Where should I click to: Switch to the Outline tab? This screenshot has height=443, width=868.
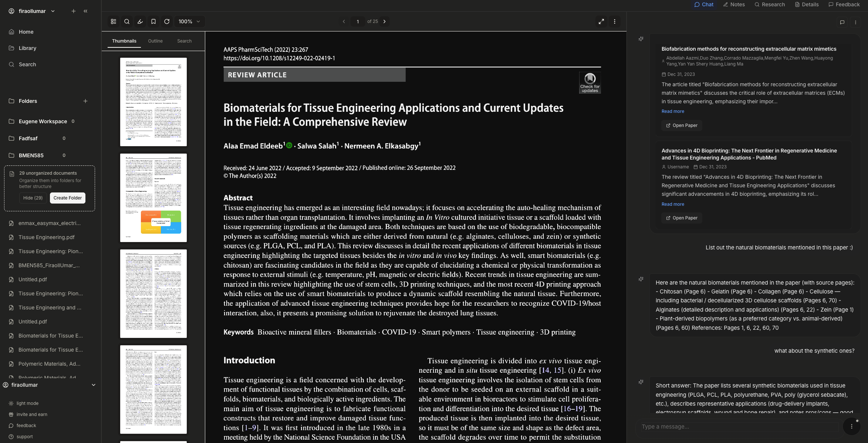point(155,41)
